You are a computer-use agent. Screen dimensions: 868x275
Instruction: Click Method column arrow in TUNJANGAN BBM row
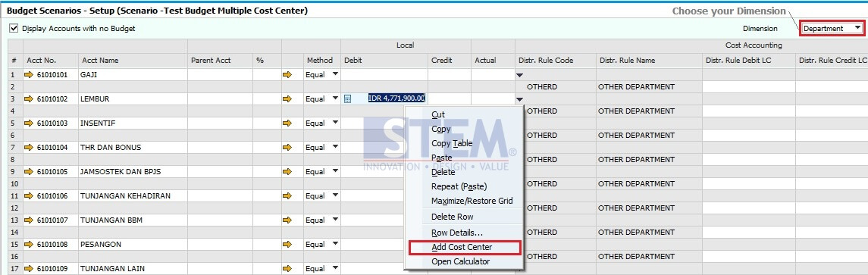287,220
